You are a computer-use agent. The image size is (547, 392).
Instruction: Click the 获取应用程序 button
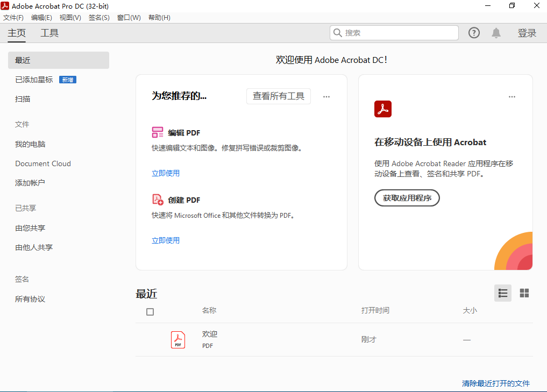pyautogui.click(x=407, y=198)
